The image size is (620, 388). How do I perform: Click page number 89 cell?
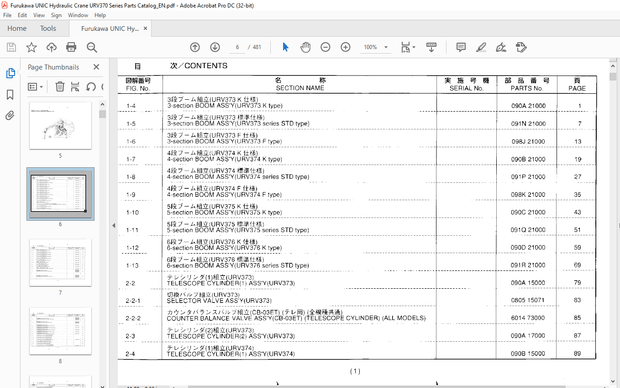pos(577,354)
